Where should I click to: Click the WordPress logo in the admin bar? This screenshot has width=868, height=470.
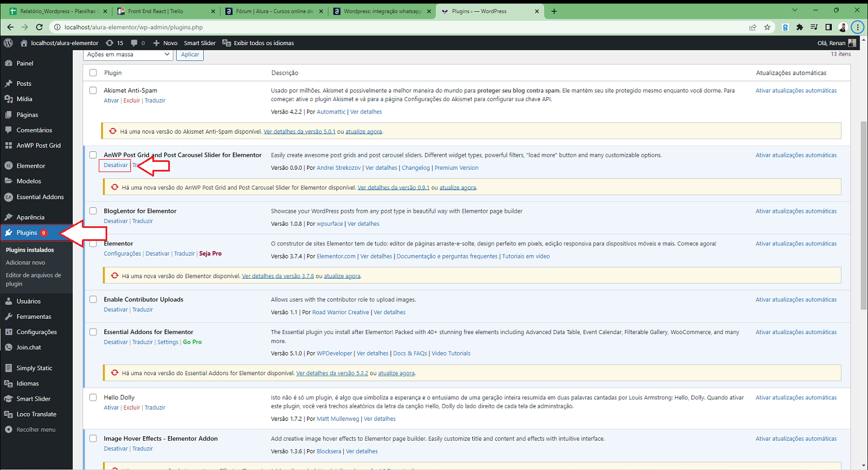8,43
